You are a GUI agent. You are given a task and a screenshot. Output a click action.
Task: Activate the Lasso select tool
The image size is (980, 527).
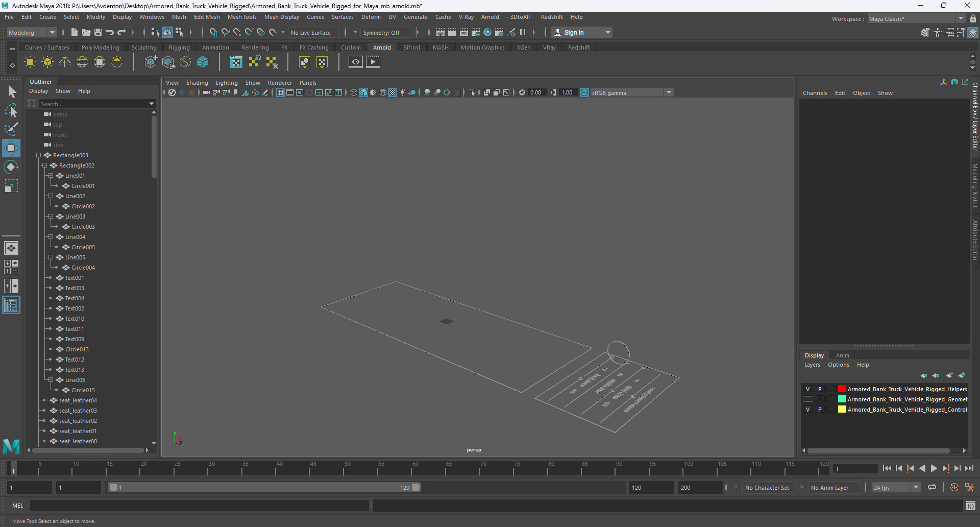click(11, 111)
